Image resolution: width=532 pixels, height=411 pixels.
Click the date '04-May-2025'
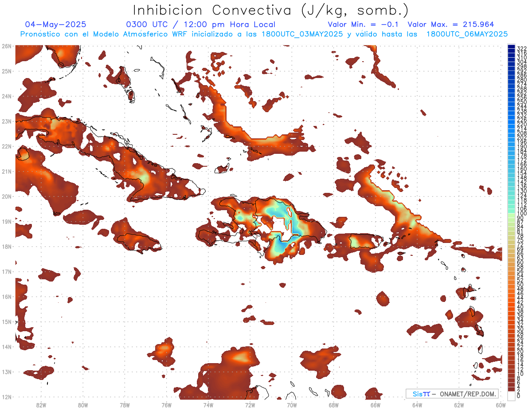pos(56,24)
